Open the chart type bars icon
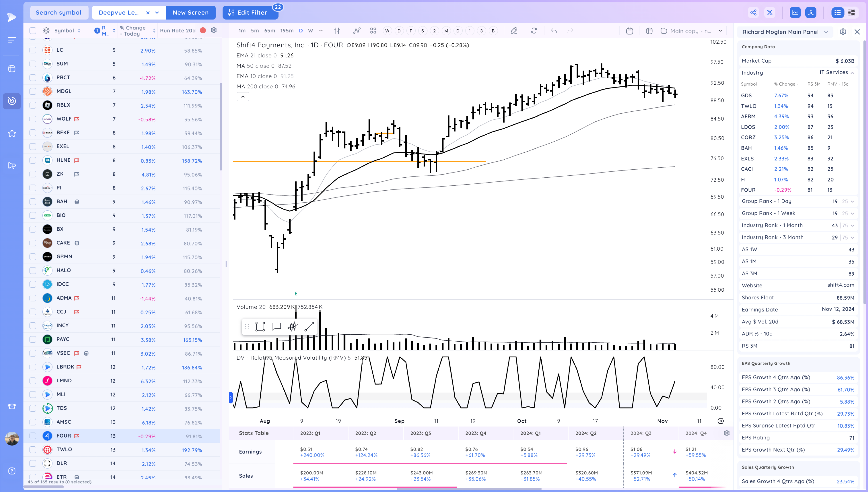Image resolution: width=868 pixels, height=492 pixels. (x=337, y=31)
